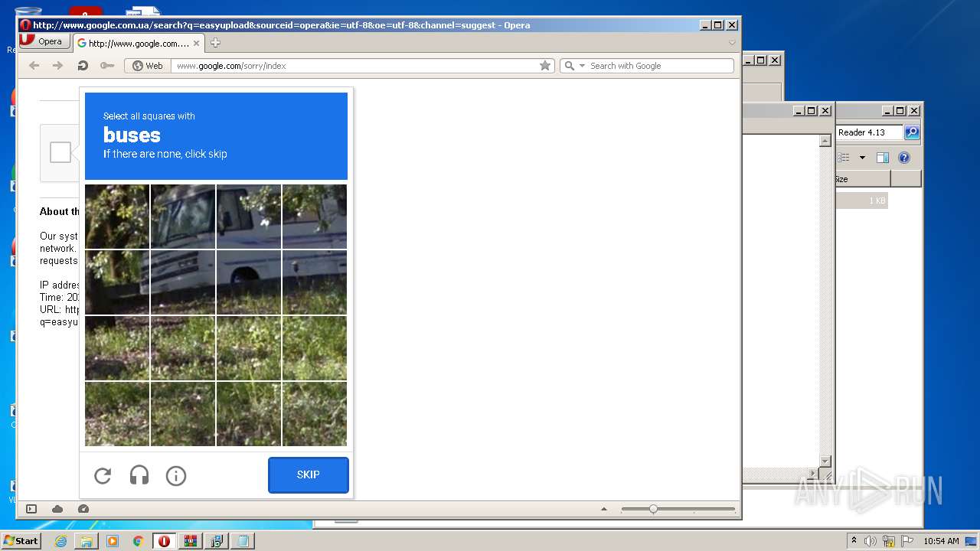Screen dimensions: 980x551
Task: Click scroll down arrow in background window
Action: point(825,461)
